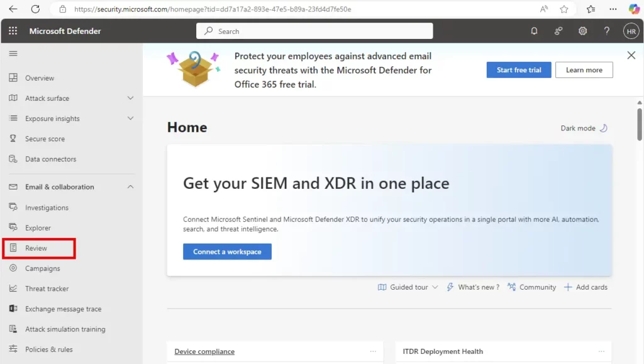
Task: Expand the Attack surface menu
Action: (x=130, y=98)
